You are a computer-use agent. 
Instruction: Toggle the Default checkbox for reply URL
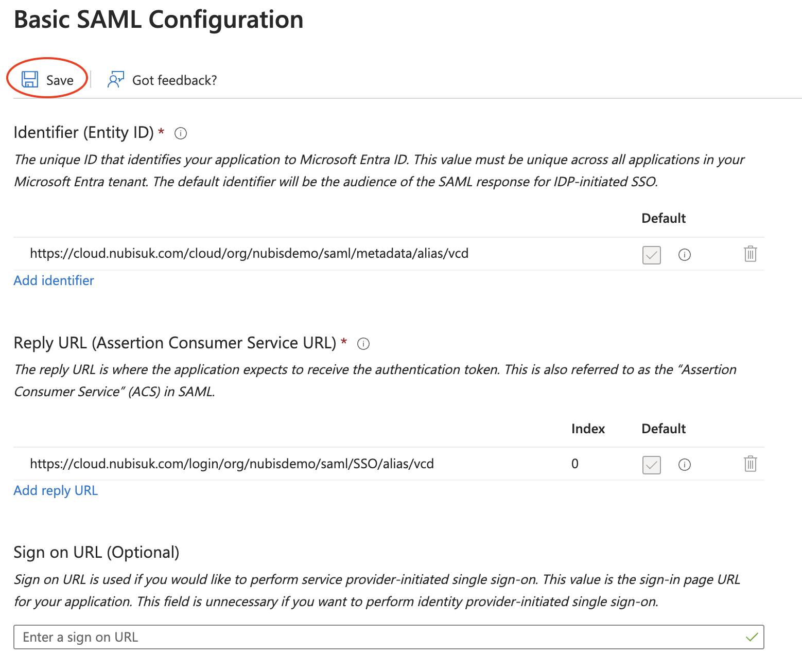651,465
